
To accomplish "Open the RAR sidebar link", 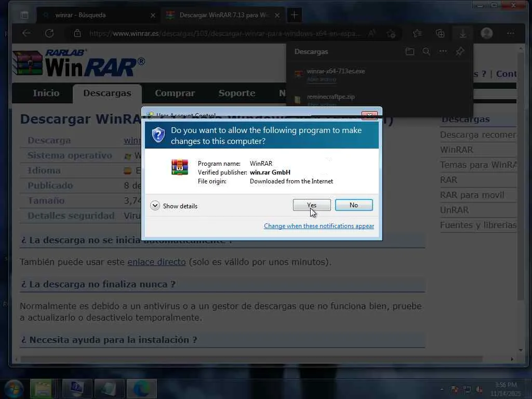I will [x=448, y=180].
